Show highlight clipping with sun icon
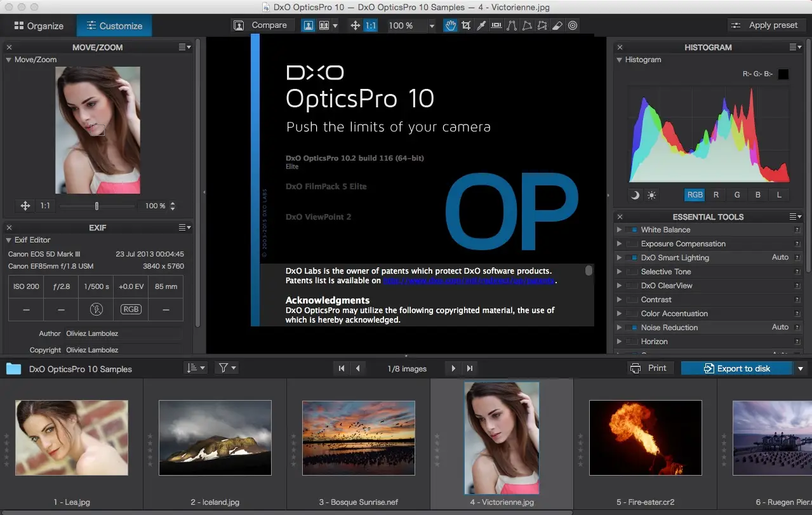 pos(651,195)
